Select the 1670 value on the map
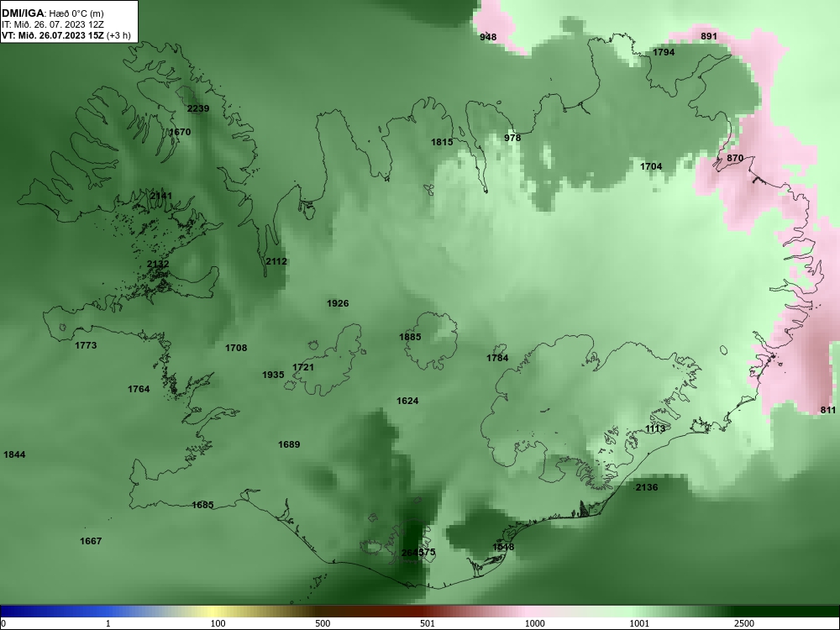 (x=180, y=132)
